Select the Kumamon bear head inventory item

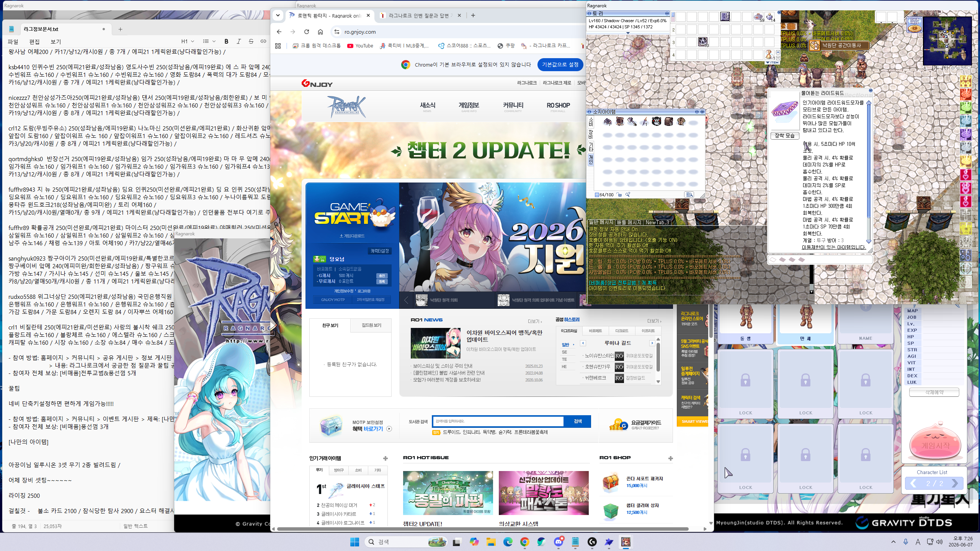click(x=657, y=122)
